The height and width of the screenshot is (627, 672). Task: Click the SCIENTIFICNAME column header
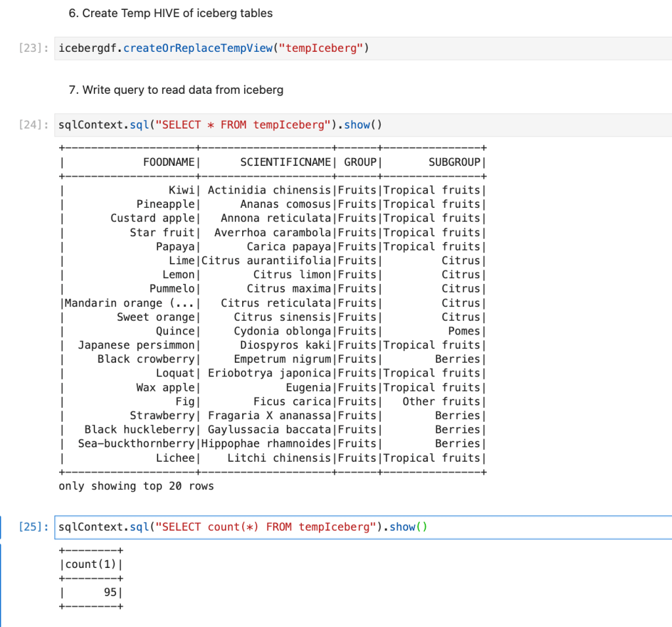(285, 162)
